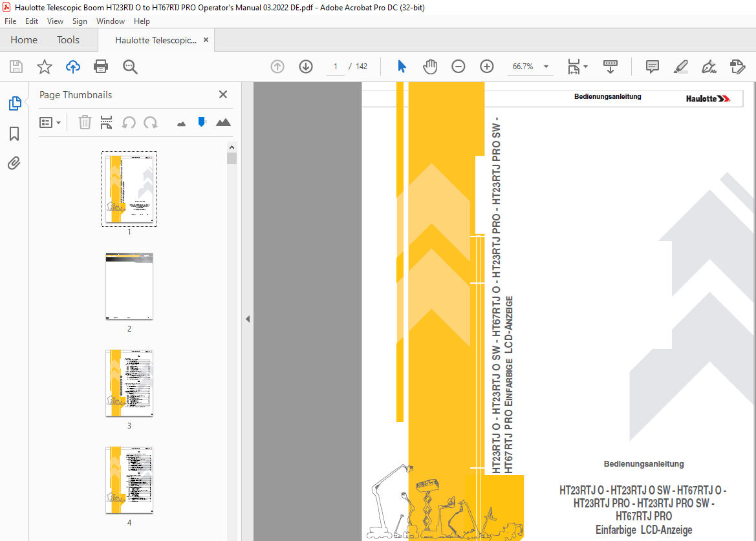Screen dimensions: 756x541
Task: Open Attachments paperclip sidebar icon
Action: click(14, 164)
